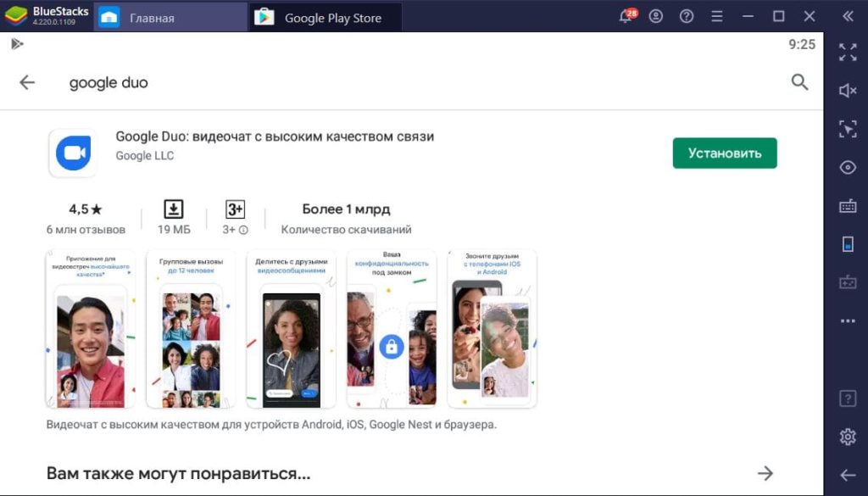Open the age rating info icon
This screenshot has height=496, width=868.
point(243,230)
